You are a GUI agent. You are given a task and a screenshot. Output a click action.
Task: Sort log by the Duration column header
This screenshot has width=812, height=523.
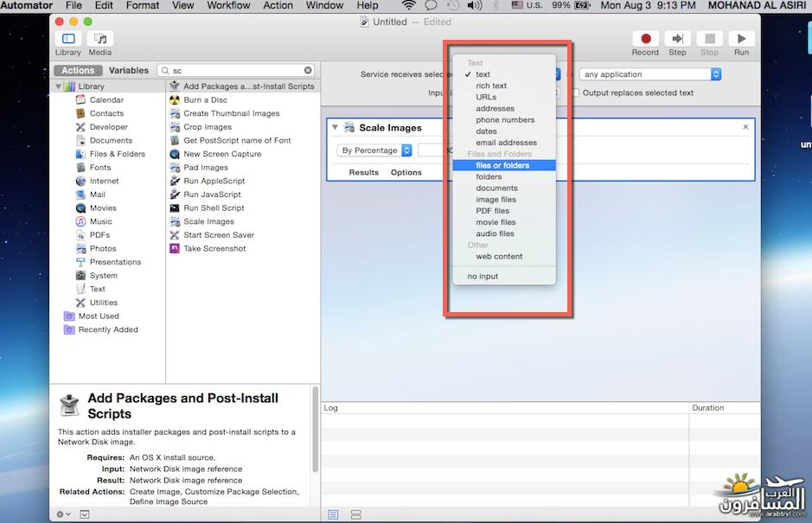(x=725, y=408)
